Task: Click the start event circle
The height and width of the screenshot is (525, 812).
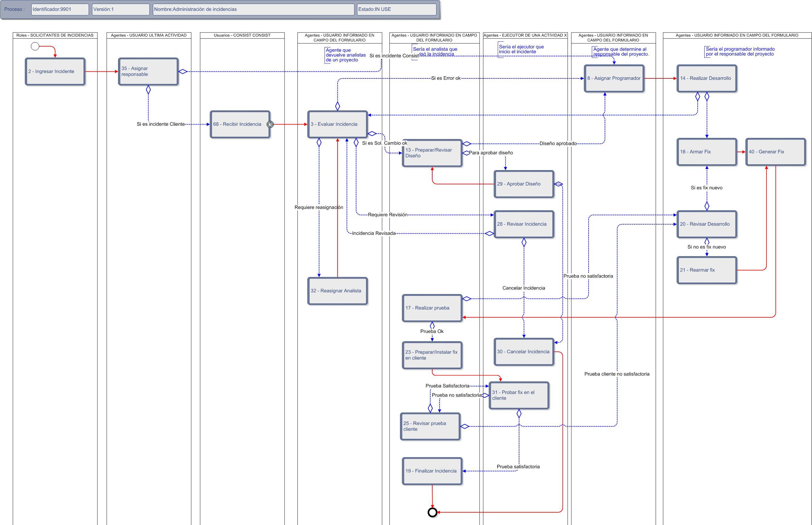Action: [35, 46]
